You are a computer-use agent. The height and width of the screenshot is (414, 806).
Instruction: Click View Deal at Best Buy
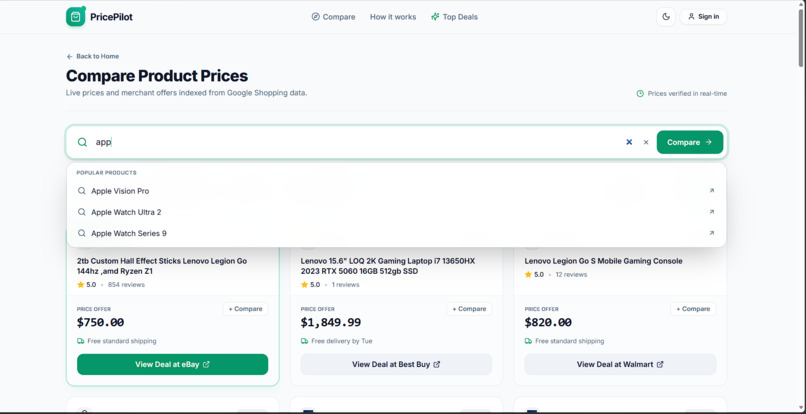pos(396,364)
